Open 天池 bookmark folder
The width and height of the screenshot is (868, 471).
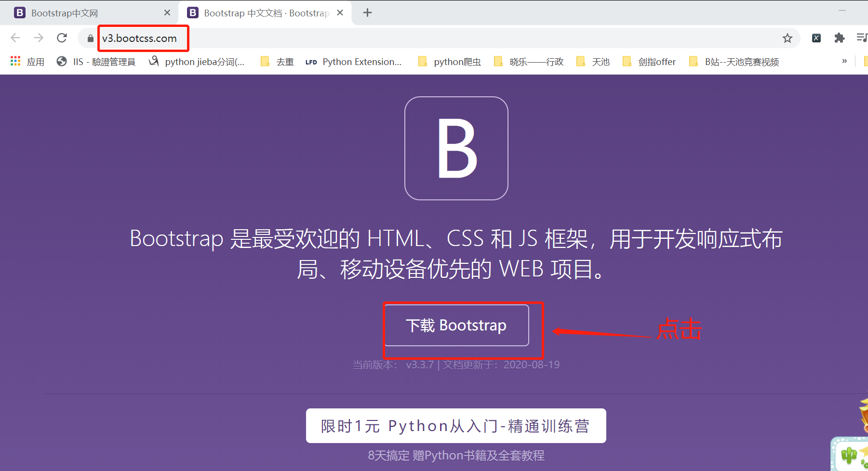click(593, 62)
